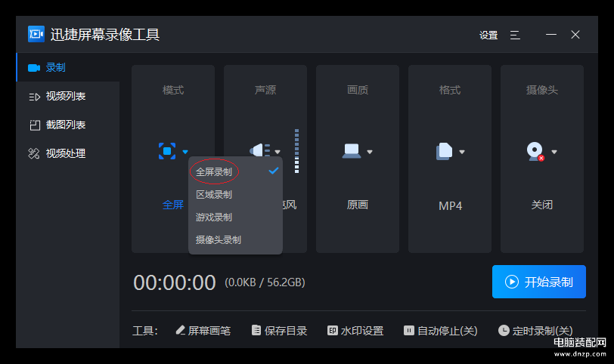This screenshot has width=614, height=364.
Task: Choose 摄像头录制 from the mode menu
Action: pyautogui.click(x=235, y=239)
